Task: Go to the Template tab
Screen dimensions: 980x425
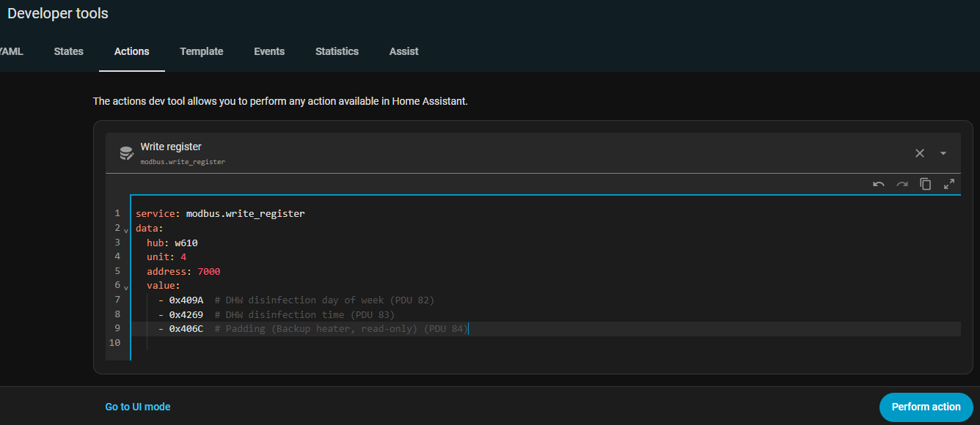Action: [201, 51]
